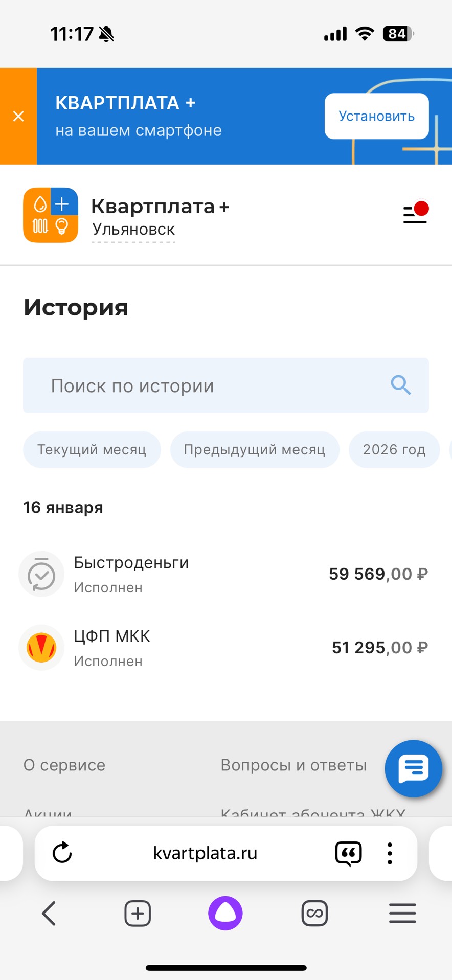
Task: Open the browser three-dot menu
Action: 389,853
